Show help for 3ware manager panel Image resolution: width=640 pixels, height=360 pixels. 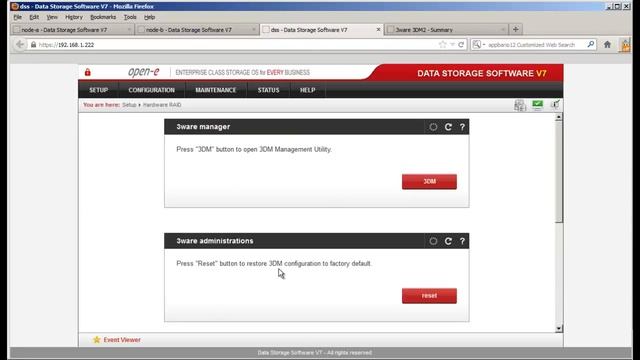pyautogui.click(x=462, y=127)
